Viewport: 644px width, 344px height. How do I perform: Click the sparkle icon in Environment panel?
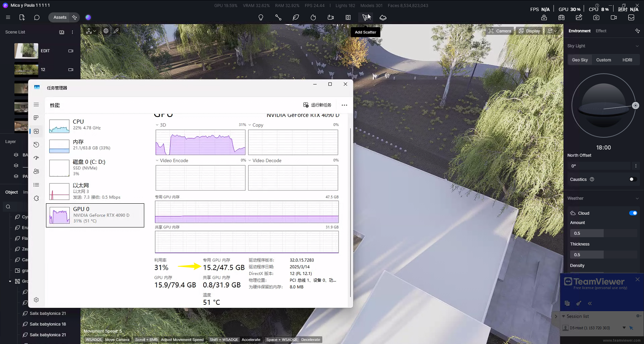point(637,31)
